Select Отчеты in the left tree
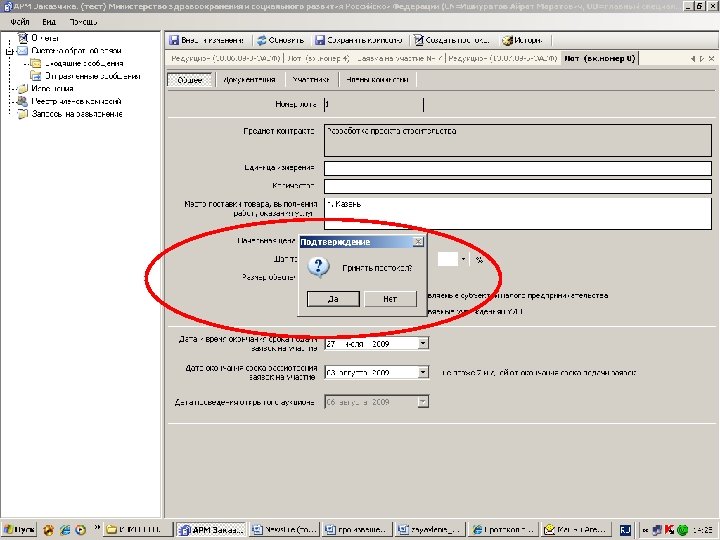Screen dimensions: 720x540 tap(45, 38)
